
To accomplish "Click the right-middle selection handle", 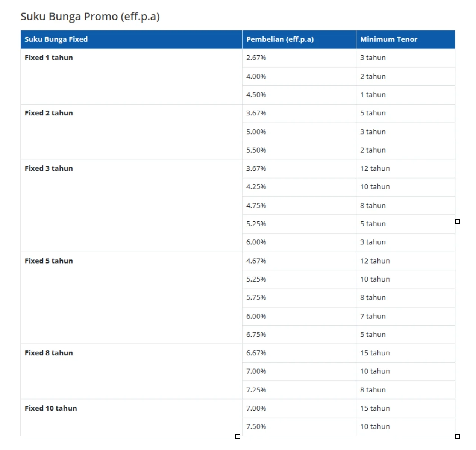I will click(x=458, y=221).
